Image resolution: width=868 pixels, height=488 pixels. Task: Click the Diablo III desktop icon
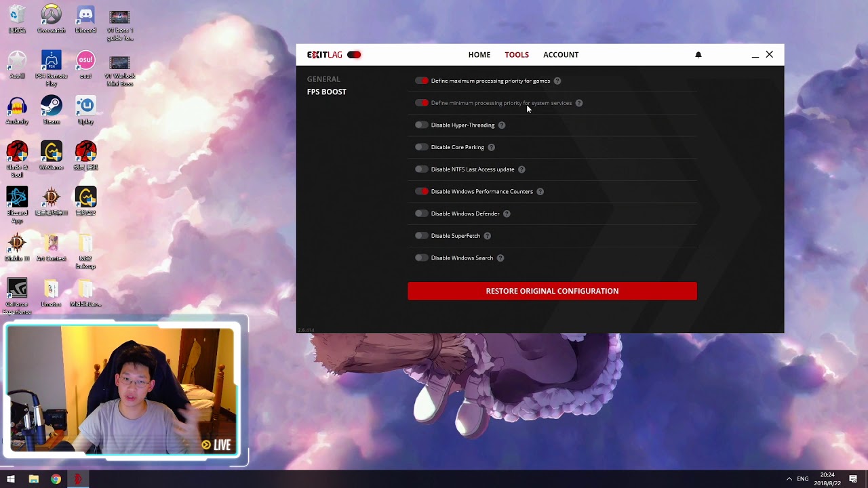point(17,247)
